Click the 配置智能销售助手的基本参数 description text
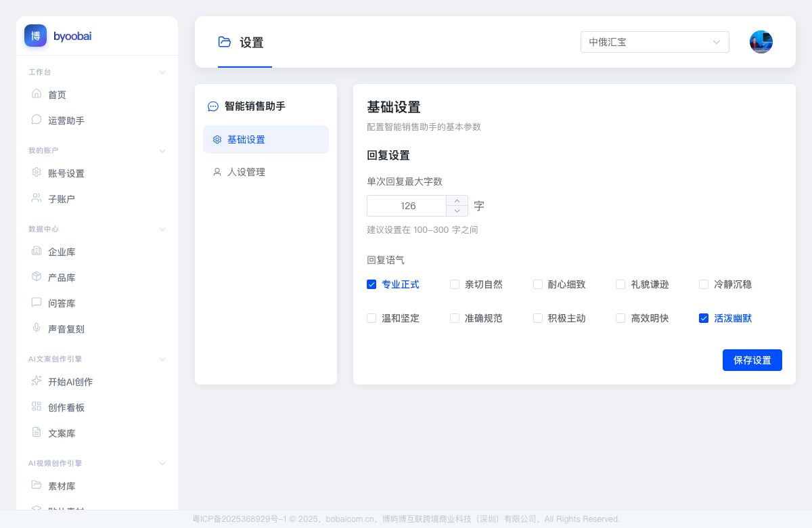This screenshot has height=528, width=812. (x=424, y=127)
